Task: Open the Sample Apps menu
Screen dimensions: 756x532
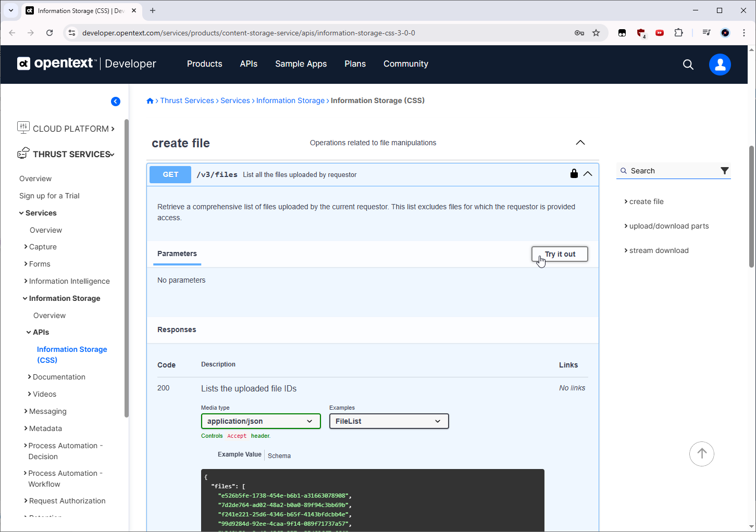Action: [301, 64]
